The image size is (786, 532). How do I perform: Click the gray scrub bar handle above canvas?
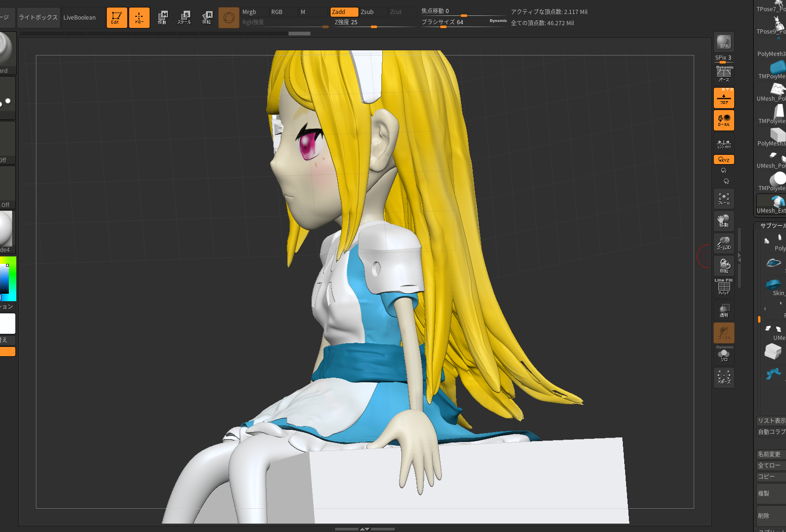[299, 34]
